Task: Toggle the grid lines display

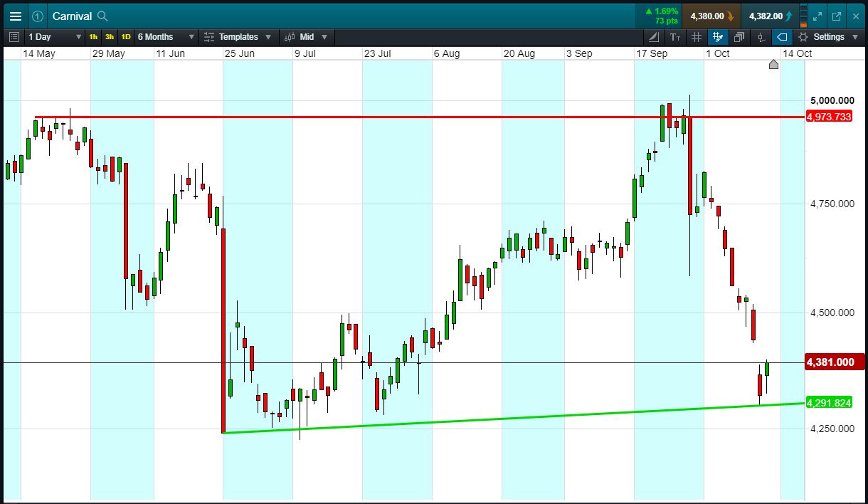Action: pyautogui.click(x=697, y=37)
